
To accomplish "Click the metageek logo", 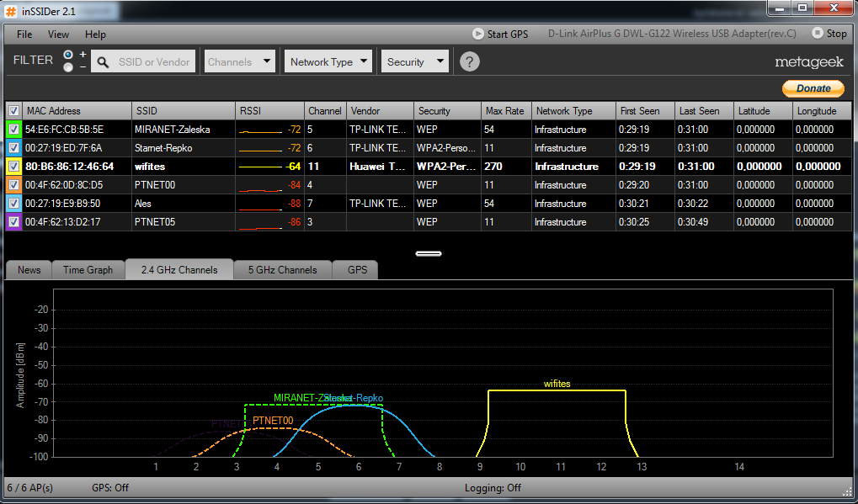I will pyautogui.click(x=809, y=62).
